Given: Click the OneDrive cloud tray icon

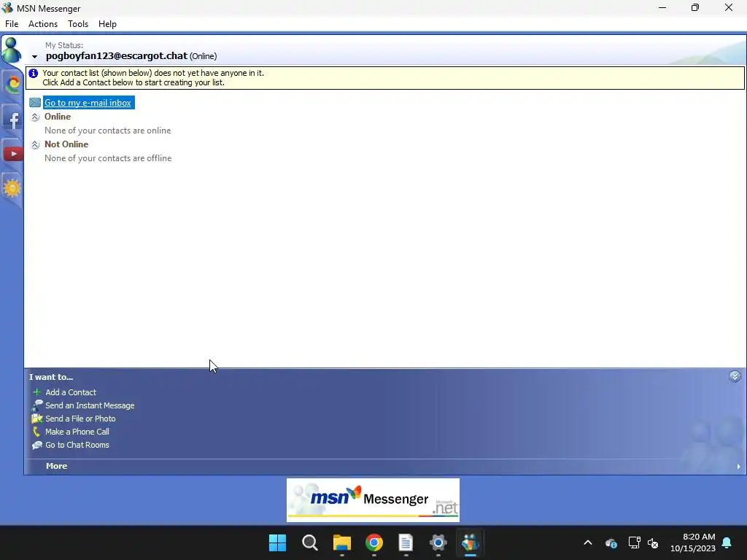Looking at the screenshot, I should 611,542.
